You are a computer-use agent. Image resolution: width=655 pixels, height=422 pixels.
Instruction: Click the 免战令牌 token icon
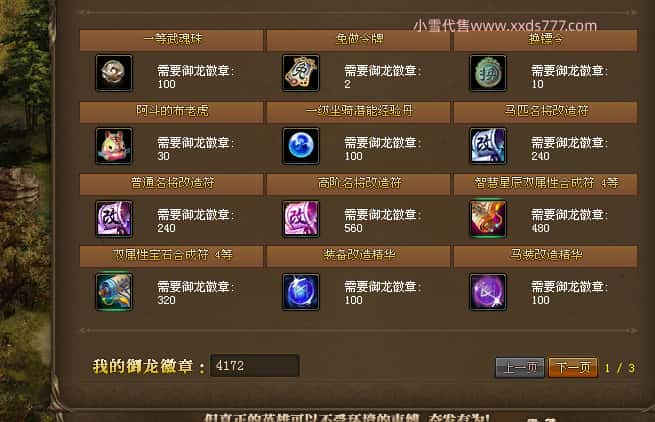tap(301, 73)
